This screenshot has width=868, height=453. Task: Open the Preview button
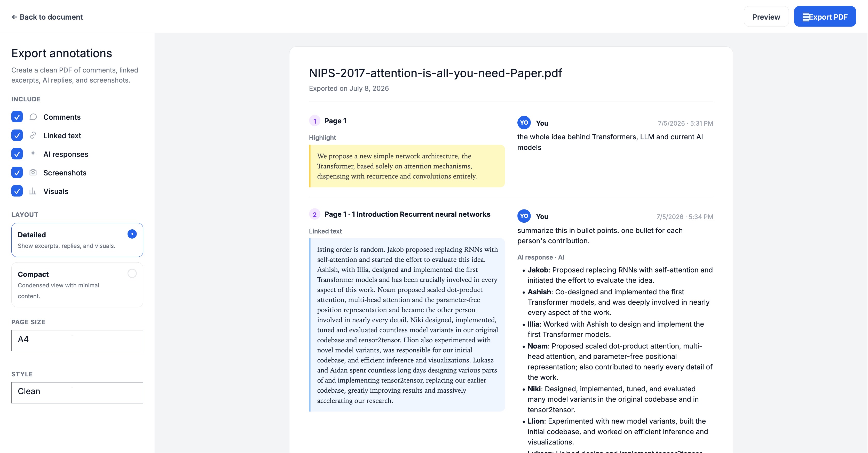point(766,17)
